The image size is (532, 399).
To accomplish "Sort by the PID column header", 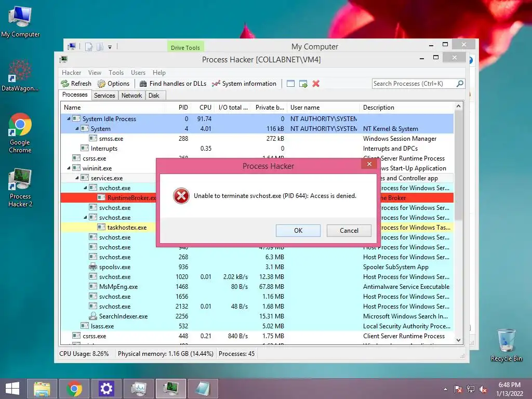I will [178, 108].
